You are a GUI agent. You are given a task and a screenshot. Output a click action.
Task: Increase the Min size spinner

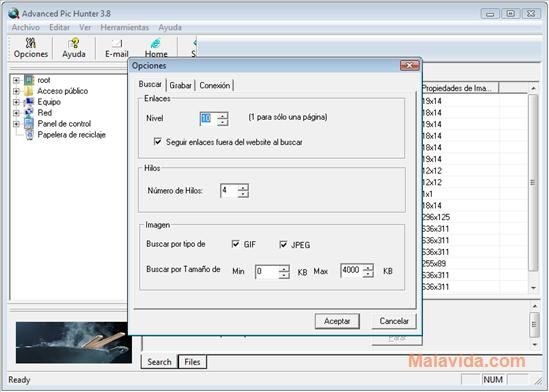[284, 269]
